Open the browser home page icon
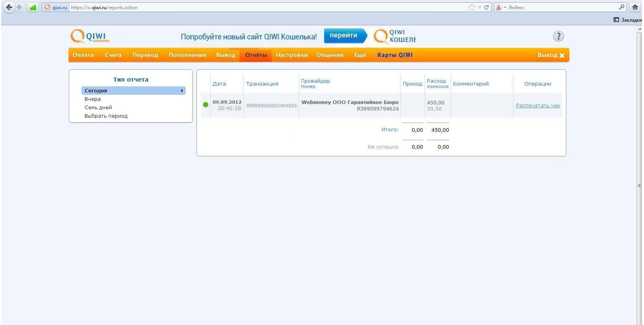The width and height of the screenshot is (644, 325). pyautogui.click(x=635, y=7)
